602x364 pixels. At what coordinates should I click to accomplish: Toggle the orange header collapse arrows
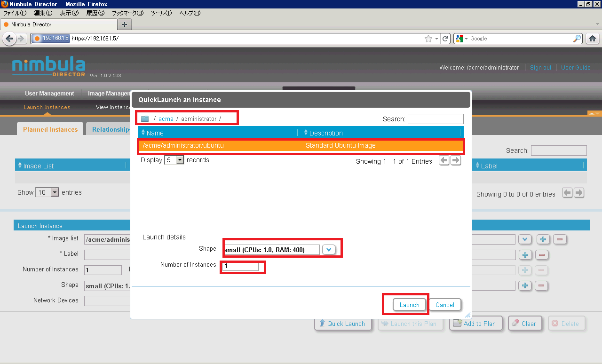[594, 113]
